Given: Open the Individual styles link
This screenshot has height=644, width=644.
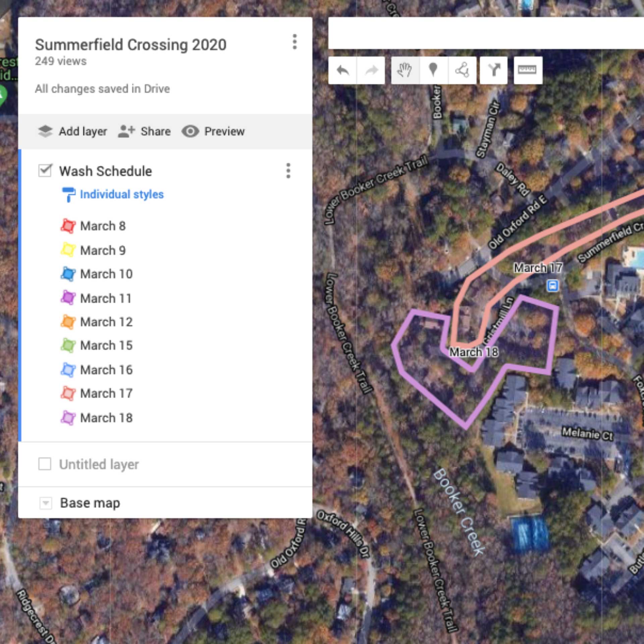Looking at the screenshot, I should [x=122, y=195].
